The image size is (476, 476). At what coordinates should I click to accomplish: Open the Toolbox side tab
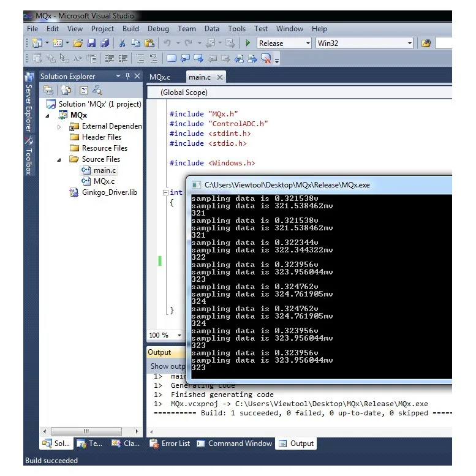click(29, 156)
